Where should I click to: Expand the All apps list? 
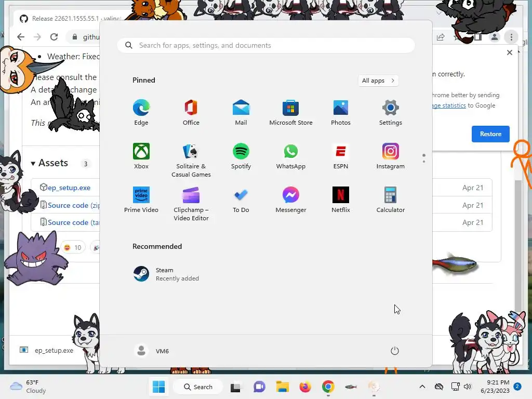(378, 81)
